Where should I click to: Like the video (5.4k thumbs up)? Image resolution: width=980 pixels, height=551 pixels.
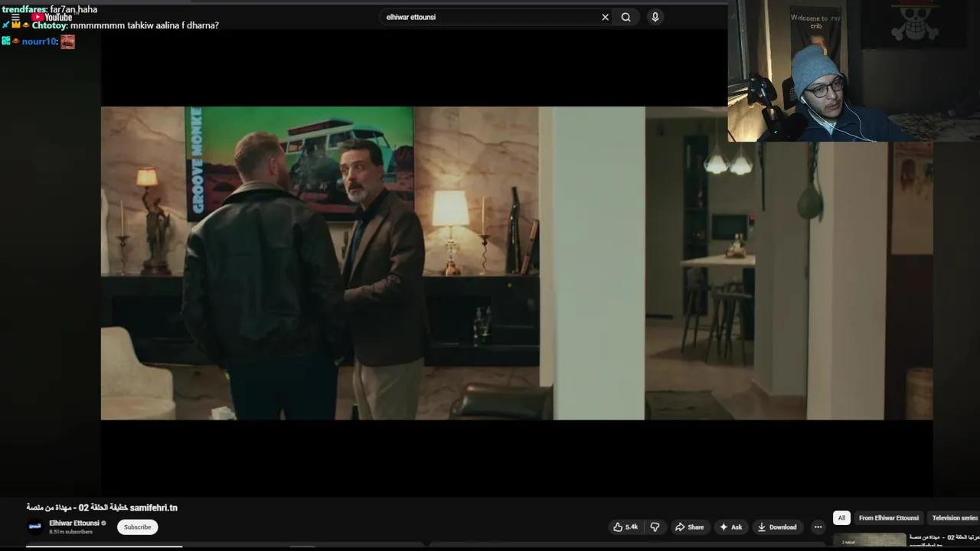[626, 527]
